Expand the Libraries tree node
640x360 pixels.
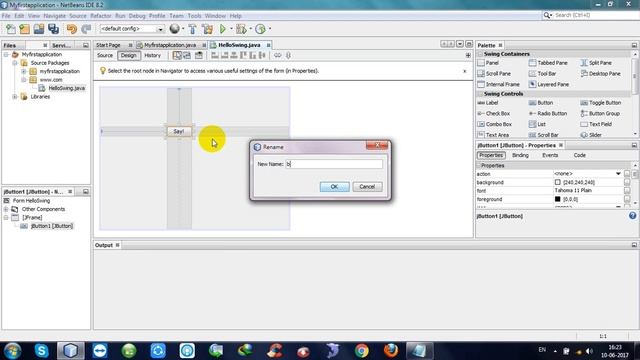coord(15,97)
